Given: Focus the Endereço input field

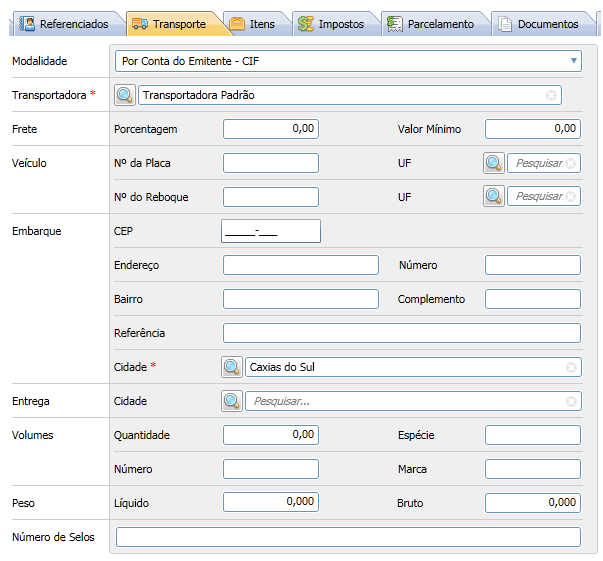Looking at the screenshot, I should click(301, 265).
